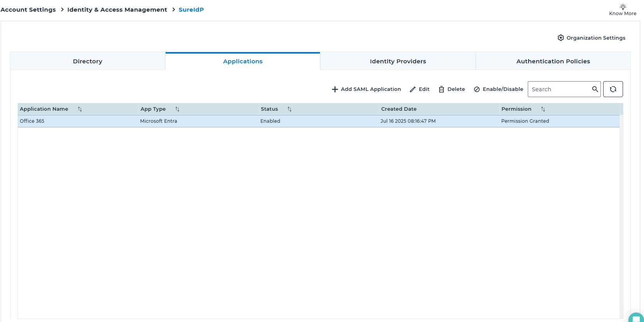Open Organization Settings gear icon
The image size is (644, 322).
click(560, 38)
